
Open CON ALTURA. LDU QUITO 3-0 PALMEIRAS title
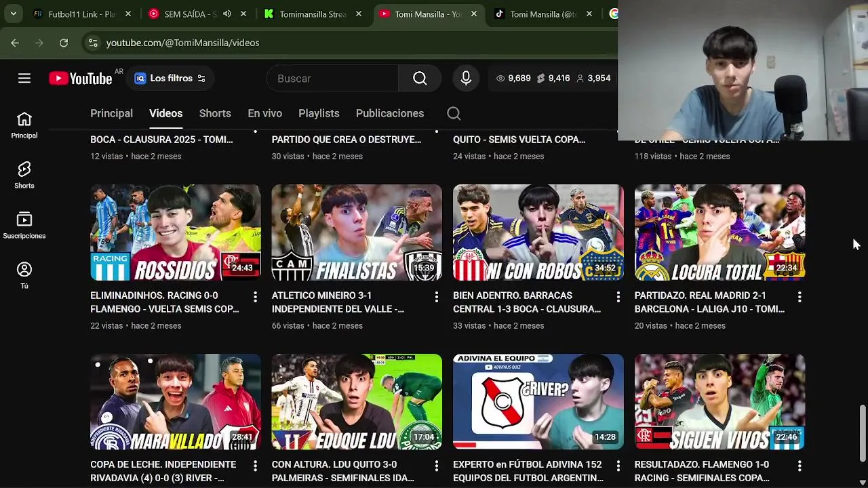click(343, 471)
